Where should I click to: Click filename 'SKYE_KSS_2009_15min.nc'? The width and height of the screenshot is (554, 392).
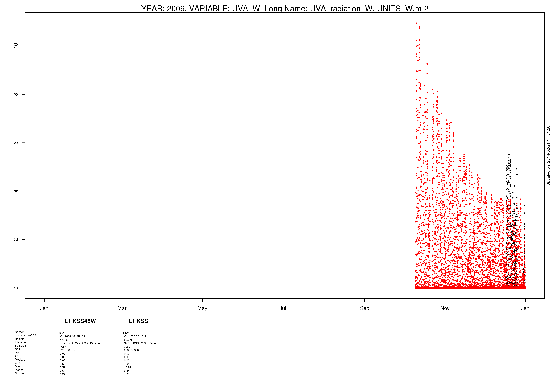pos(142,343)
